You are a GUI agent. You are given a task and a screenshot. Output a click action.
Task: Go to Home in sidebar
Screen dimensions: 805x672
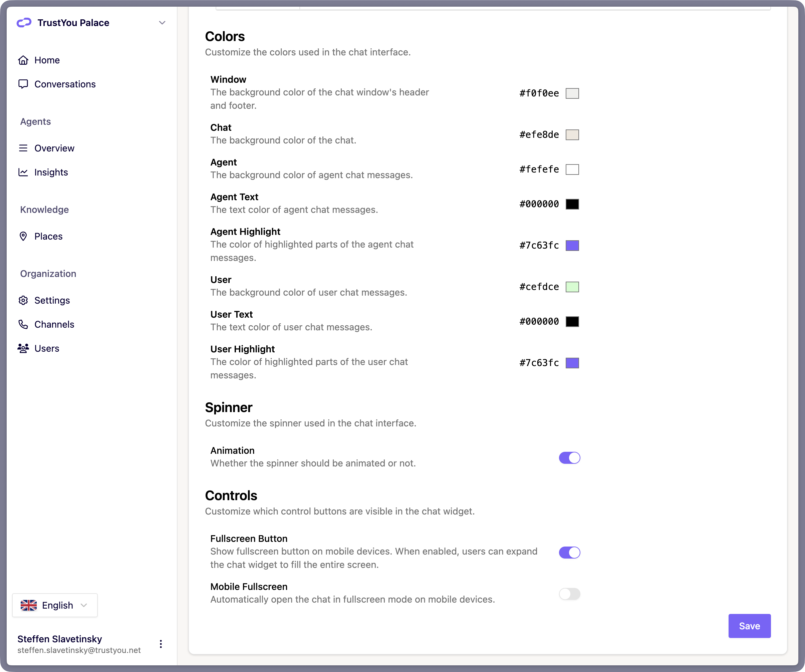[x=47, y=60]
